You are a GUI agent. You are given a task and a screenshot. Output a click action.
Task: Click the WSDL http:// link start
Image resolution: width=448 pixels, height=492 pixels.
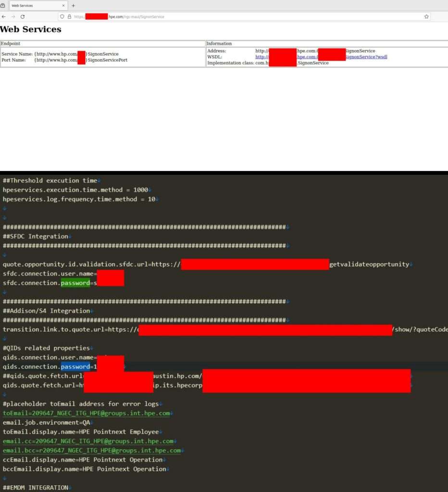click(x=262, y=57)
